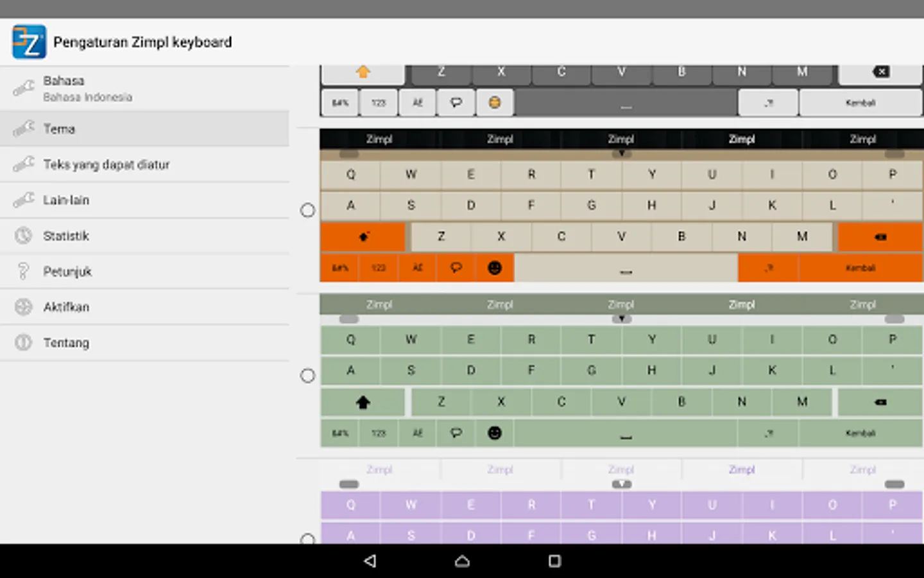
Task: Click the pie chart icon beside Statistik
Action: point(24,236)
